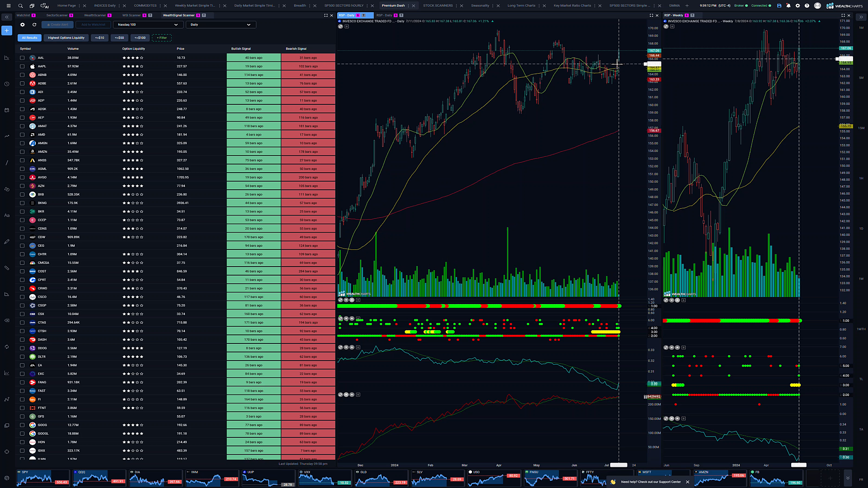Click the Create Alert button
This screenshot has width=868, height=488.
[57, 25]
